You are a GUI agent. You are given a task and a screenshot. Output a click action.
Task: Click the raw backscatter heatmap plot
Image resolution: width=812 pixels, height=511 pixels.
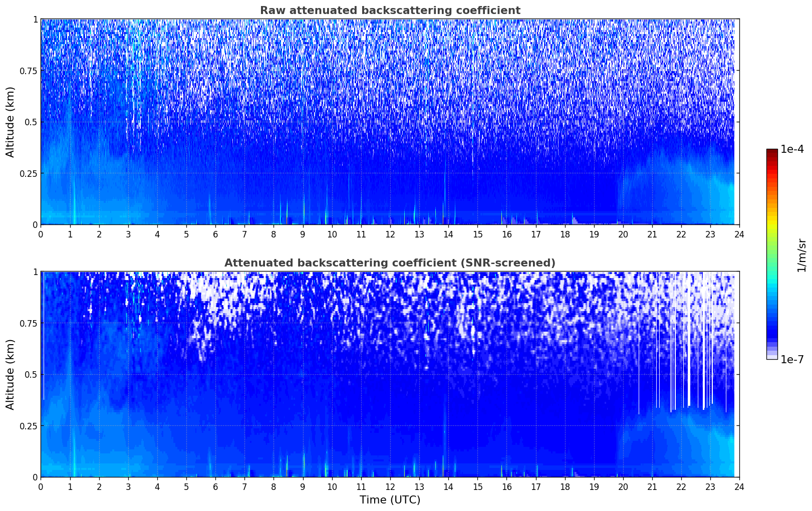(390, 122)
